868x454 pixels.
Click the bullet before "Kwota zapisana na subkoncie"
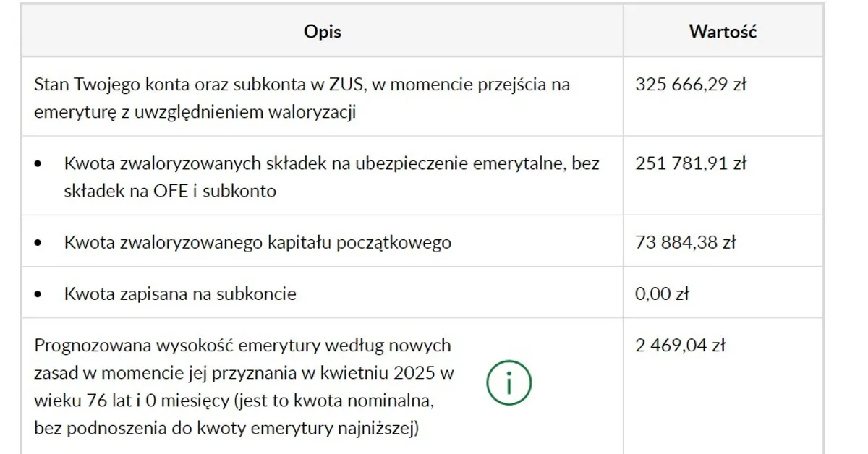[x=39, y=294]
